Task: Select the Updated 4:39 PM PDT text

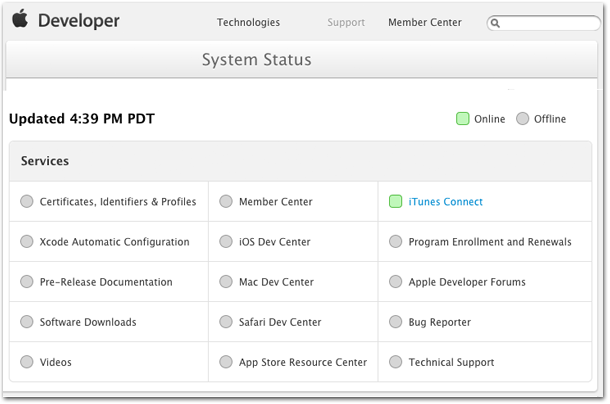Action: click(82, 119)
